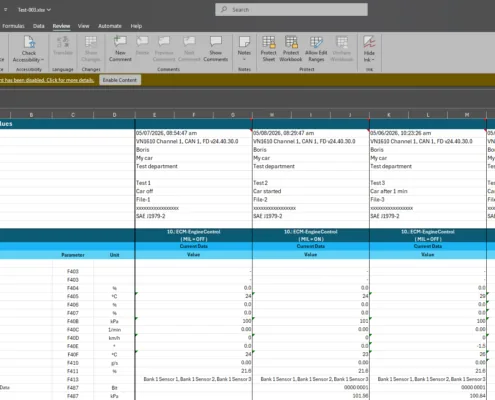Click the Translate icon
The height and width of the screenshot is (400, 495).
pyautogui.click(x=63, y=42)
